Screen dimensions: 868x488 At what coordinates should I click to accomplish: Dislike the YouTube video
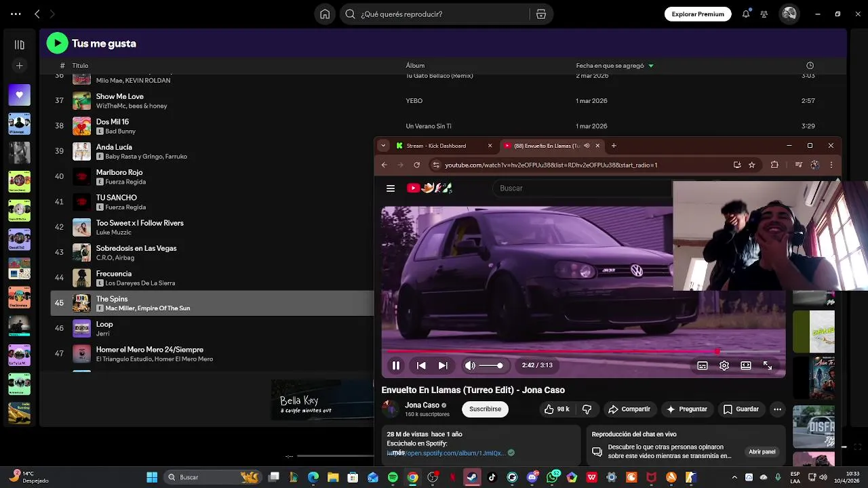pyautogui.click(x=587, y=409)
